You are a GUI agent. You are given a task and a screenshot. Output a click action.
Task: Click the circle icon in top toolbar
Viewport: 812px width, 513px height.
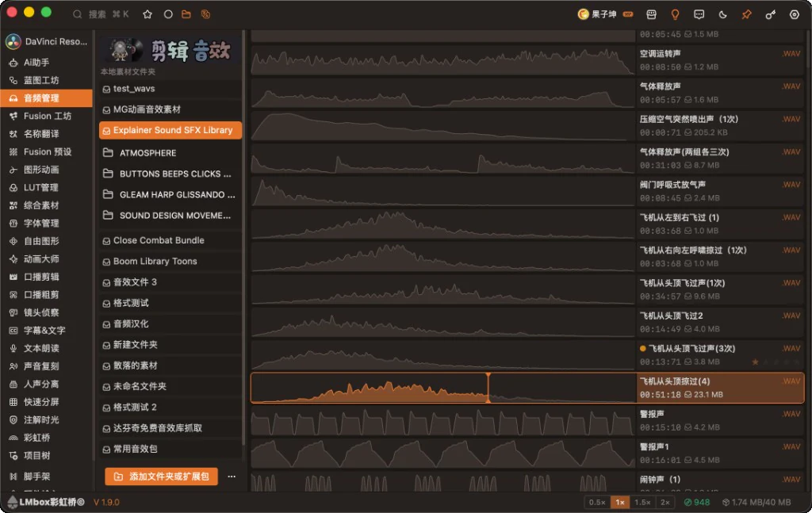coord(168,14)
